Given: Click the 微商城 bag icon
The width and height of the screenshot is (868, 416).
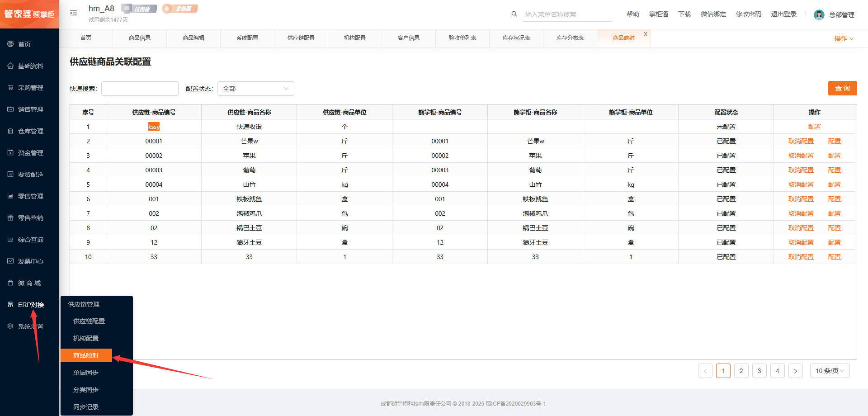Looking at the screenshot, I should click(x=10, y=283).
